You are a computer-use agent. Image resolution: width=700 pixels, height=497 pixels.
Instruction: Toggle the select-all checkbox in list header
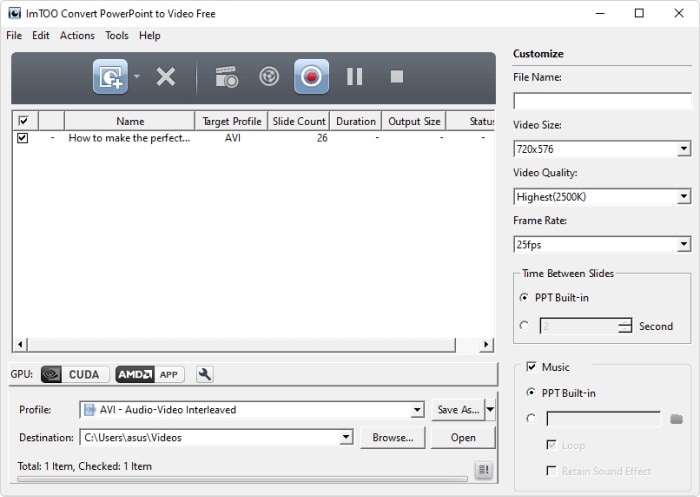coord(23,121)
